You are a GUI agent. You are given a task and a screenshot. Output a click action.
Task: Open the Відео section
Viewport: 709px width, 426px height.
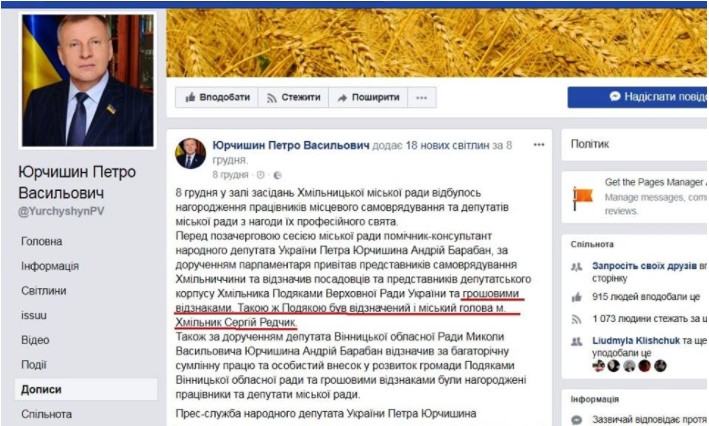coord(35,340)
